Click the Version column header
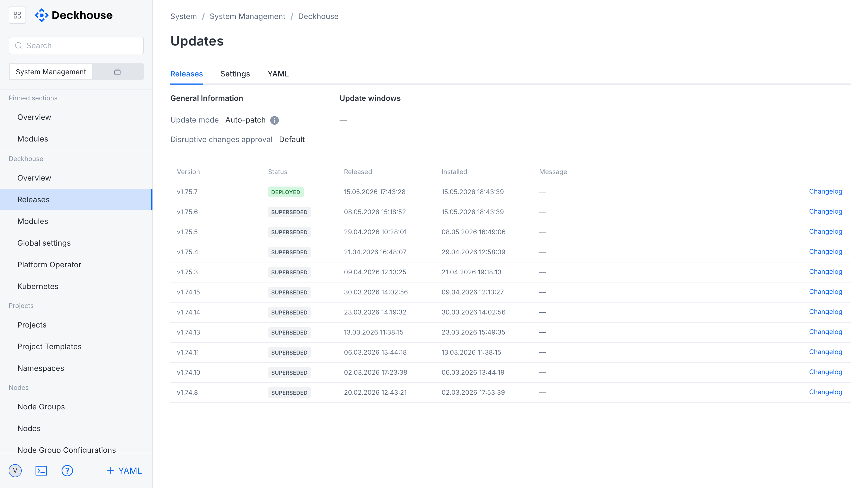Viewport: 868px width, 488px height. point(188,172)
